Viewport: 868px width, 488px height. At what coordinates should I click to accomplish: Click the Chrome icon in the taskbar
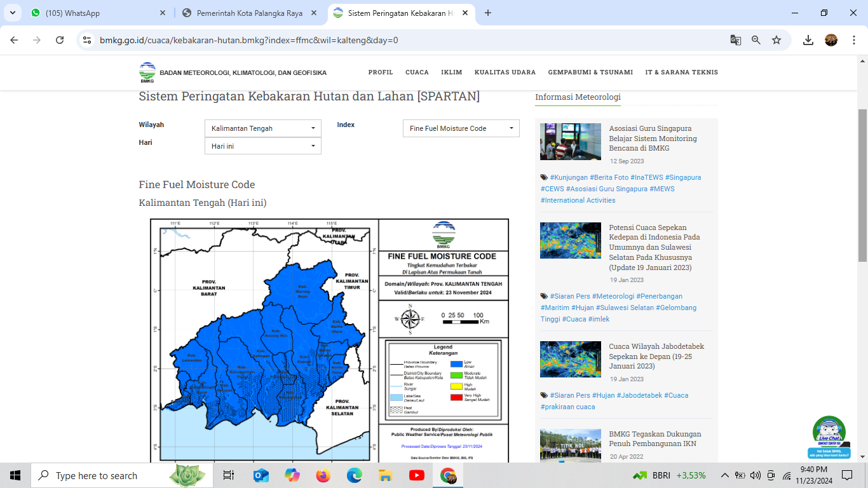448,475
